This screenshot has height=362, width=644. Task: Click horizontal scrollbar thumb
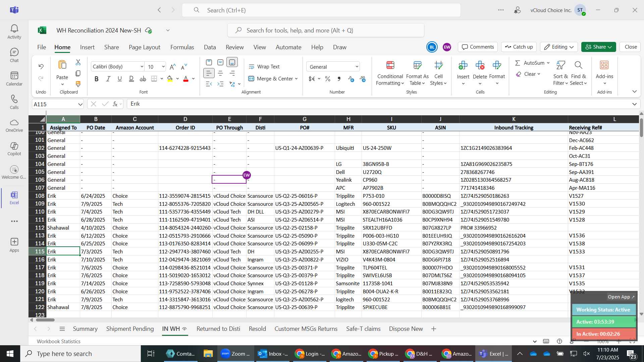[x=45, y=320]
